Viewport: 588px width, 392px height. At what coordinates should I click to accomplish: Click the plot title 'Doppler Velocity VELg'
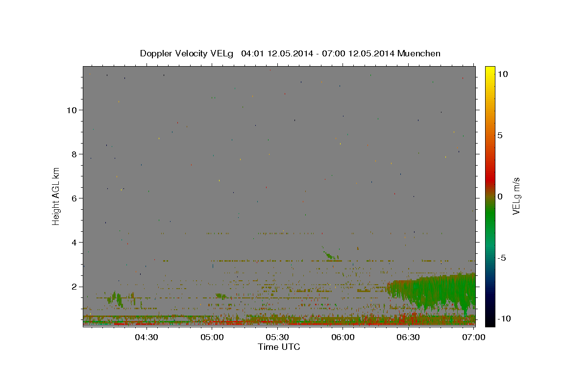click(188, 53)
